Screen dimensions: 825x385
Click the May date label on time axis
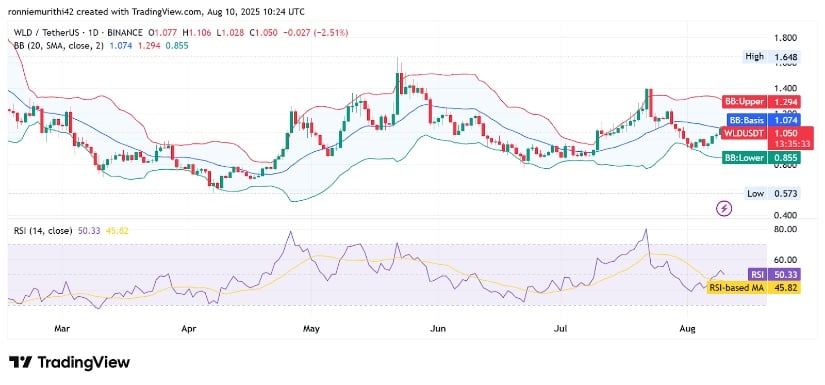pyautogui.click(x=311, y=329)
